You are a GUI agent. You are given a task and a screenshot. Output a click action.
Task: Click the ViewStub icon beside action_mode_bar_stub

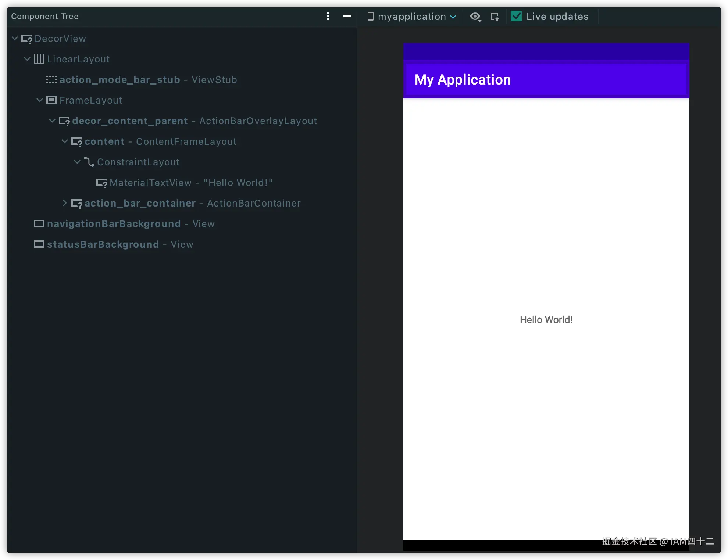[x=51, y=79]
